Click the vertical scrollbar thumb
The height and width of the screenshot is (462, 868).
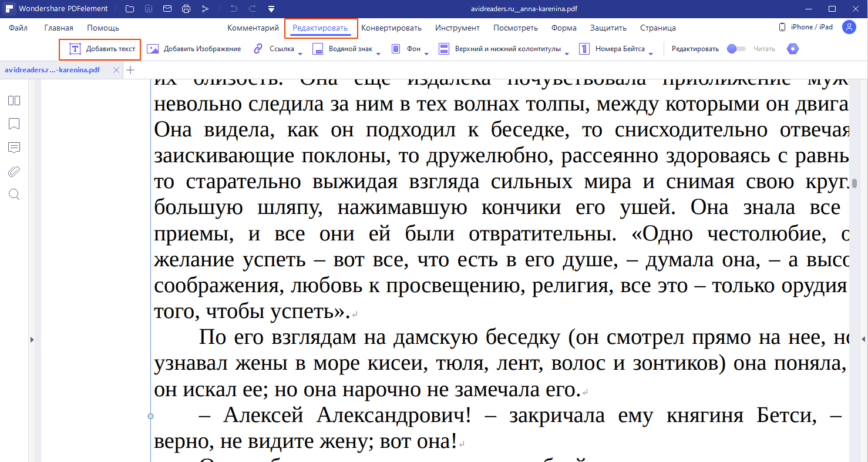(x=854, y=183)
